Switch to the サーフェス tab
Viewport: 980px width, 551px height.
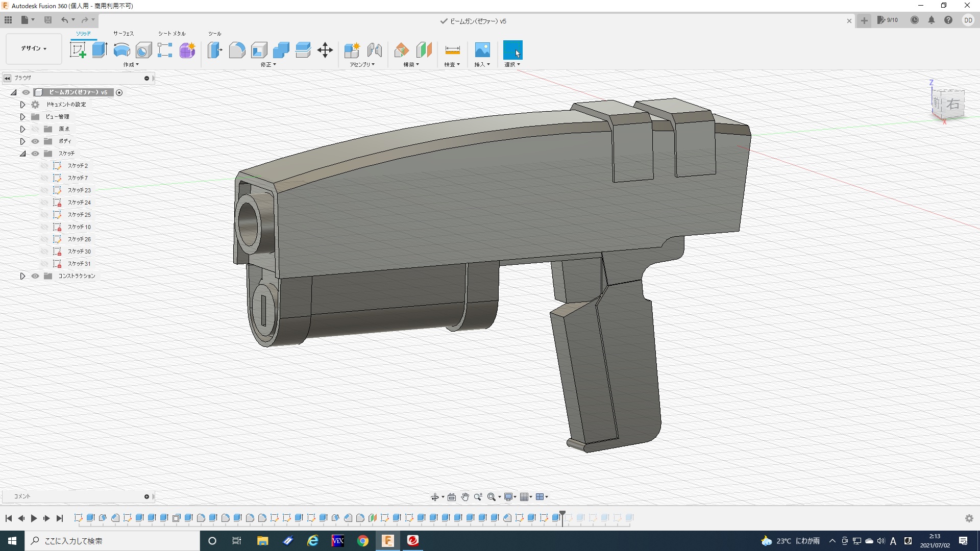point(124,34)
